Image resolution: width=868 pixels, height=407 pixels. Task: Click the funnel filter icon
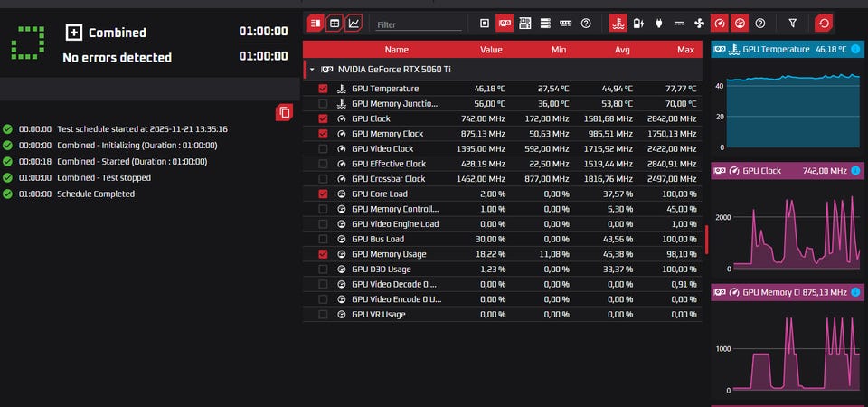click(792, 24)
